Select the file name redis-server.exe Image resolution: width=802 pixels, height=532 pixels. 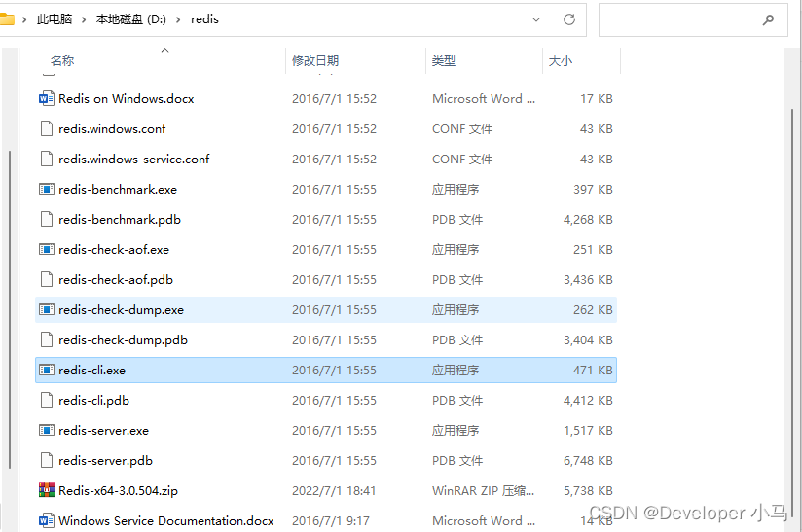click(103, 430)
